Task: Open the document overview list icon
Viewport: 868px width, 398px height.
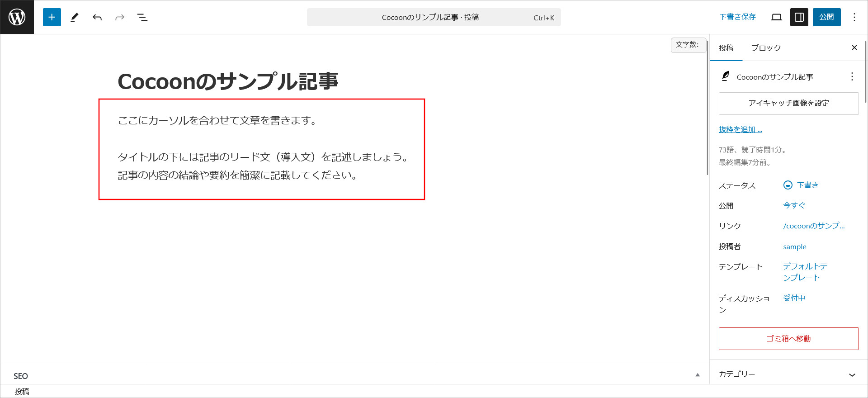Action: click(x=142, y=17)
